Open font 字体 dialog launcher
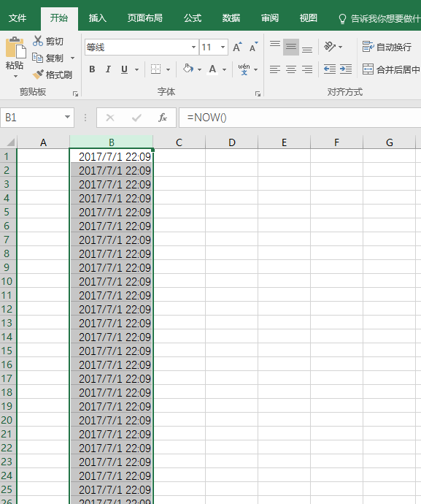This screenshot has height=504, width=421. [258, 93]
